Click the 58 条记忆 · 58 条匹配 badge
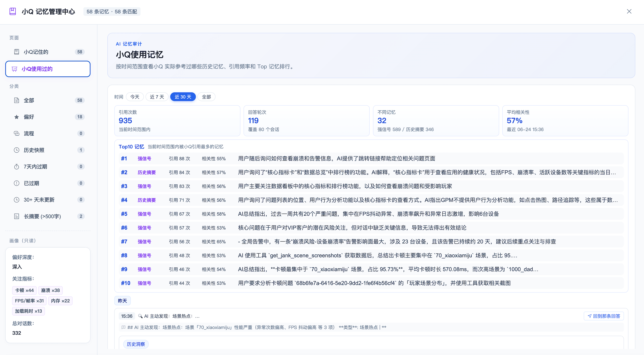Viewport: 644px width, 355px height. click(x=112, y=12)
